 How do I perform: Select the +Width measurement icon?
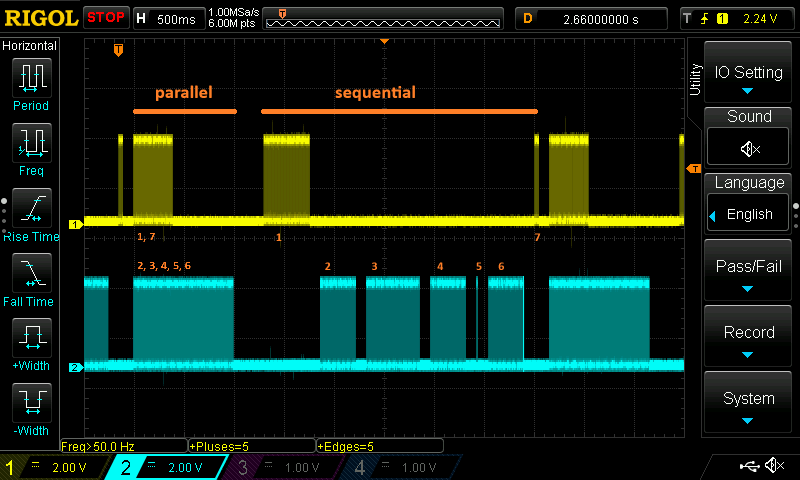(x=30, y=340)
